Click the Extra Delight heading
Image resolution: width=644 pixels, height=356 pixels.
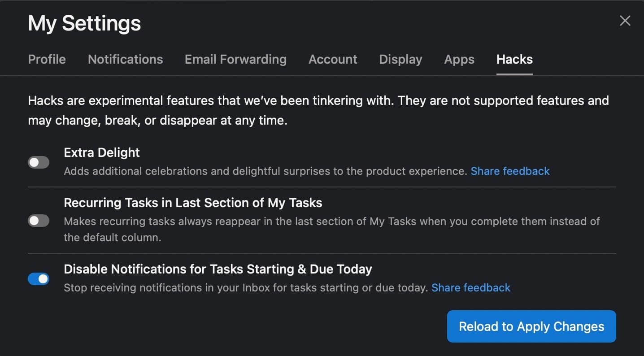(102, 153)
